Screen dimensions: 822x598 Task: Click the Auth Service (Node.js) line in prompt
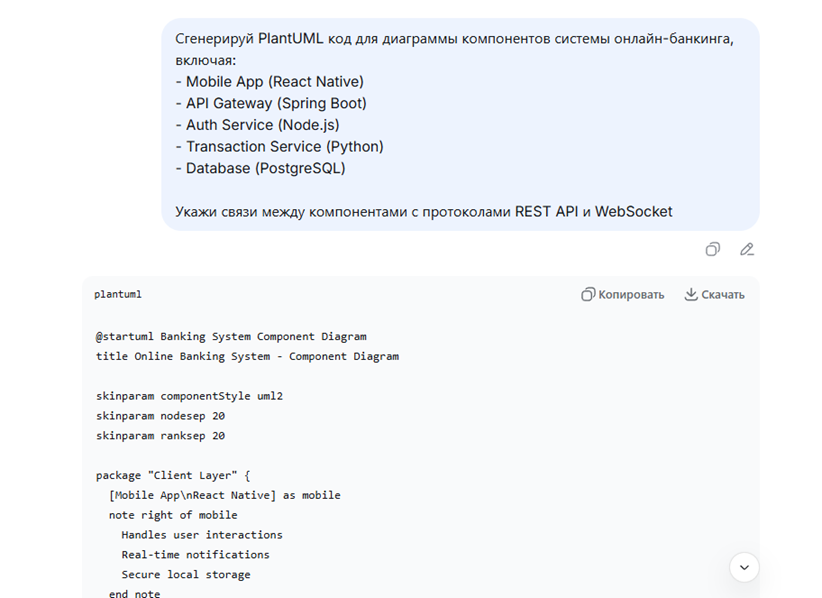(262, 125)
